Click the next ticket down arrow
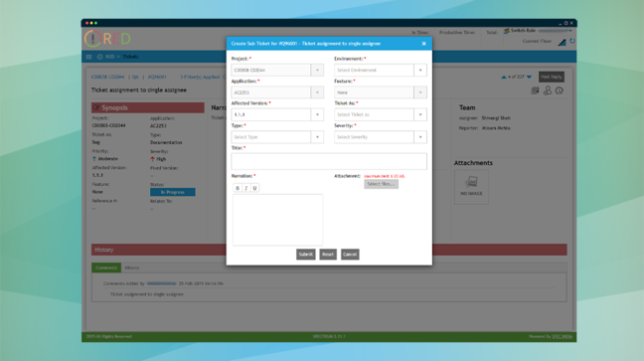644x361 pixels. [x=529, y=77]
